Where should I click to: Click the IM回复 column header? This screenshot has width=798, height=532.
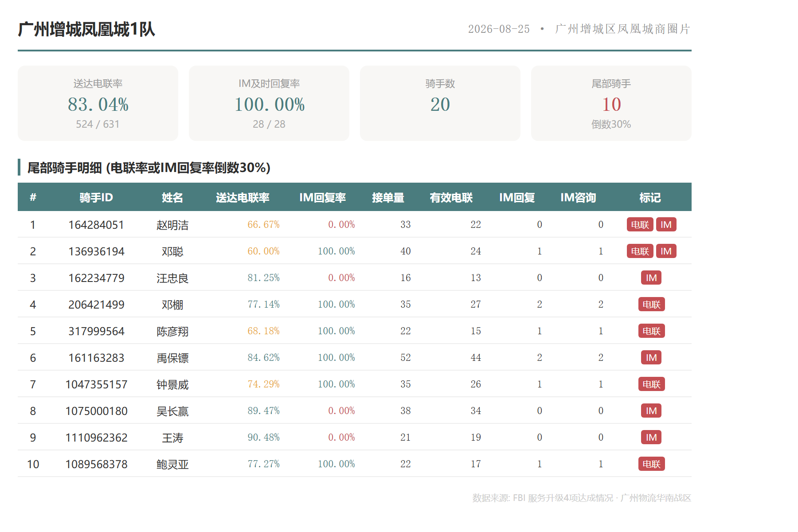tap(517, 197)
